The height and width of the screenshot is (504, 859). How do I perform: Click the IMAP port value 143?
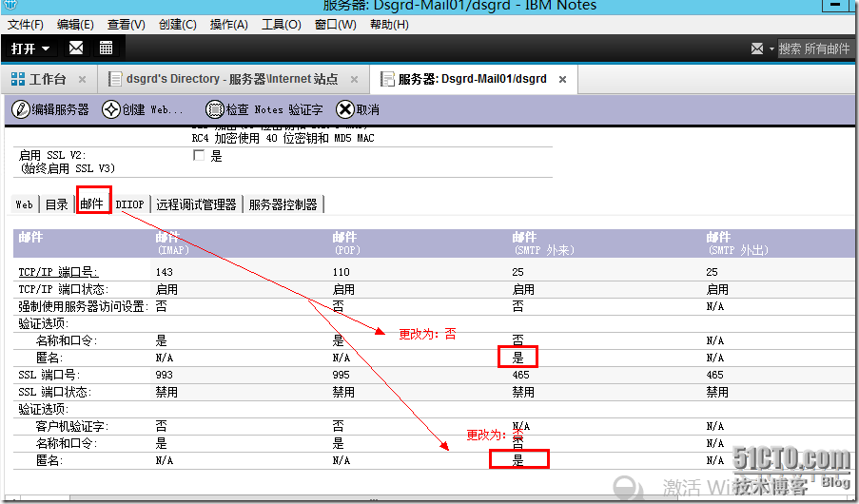[x=164, y=272]
